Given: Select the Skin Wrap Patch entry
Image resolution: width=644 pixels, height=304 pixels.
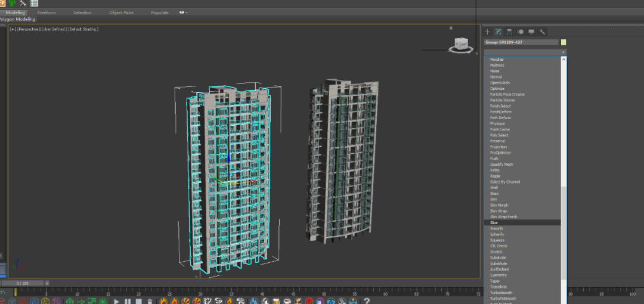Looking at the screenshot, I should click(503, 217).
